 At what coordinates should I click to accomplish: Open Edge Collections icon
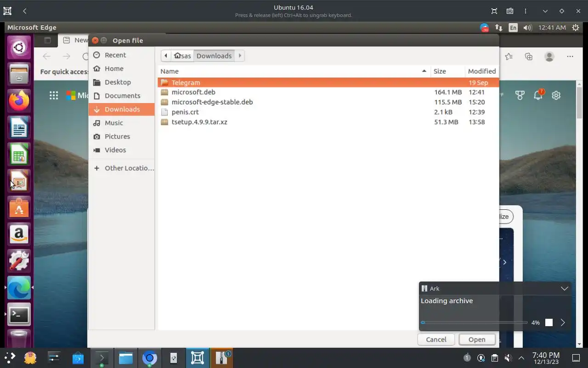529,57
